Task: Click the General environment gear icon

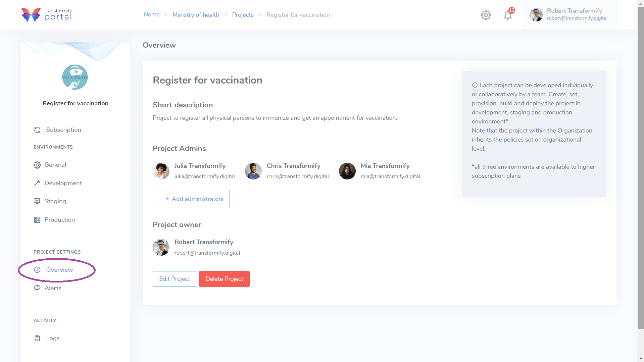Action: pos(37,165)
